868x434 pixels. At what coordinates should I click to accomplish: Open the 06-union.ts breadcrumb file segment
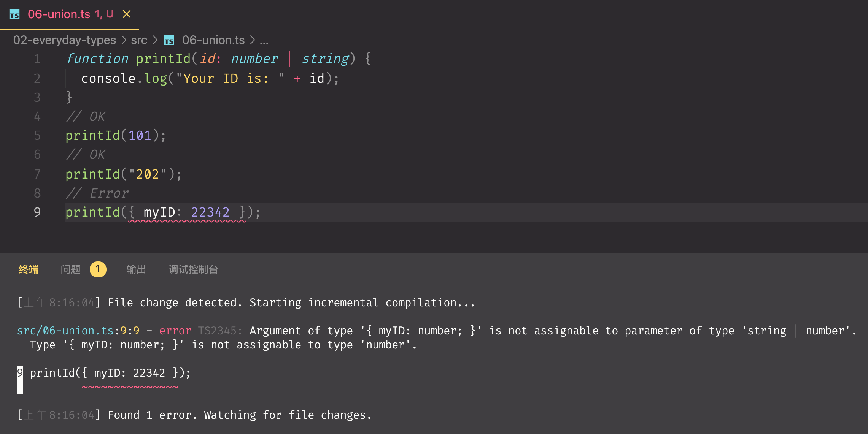213,40
